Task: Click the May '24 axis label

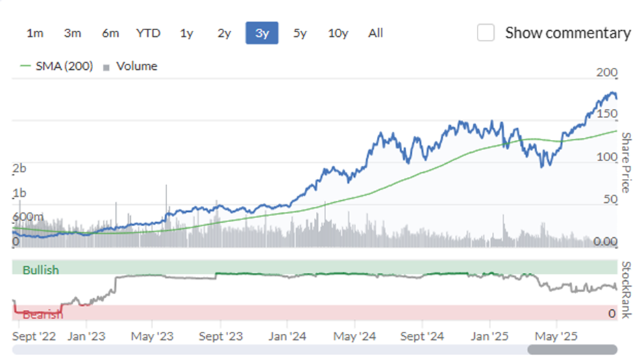Action: (354, 337)
